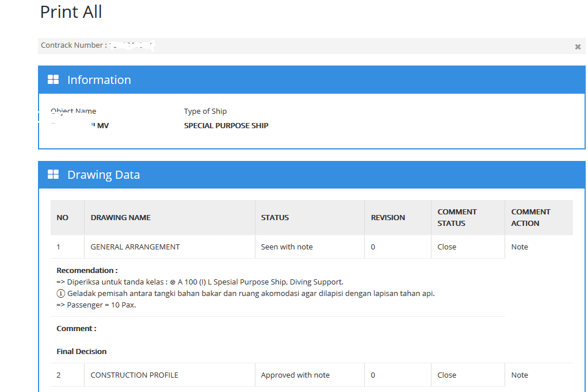This screenshot has height=392, width=588.
Task: Select the Drawing Data panel header title
Action: pos(104,175)
